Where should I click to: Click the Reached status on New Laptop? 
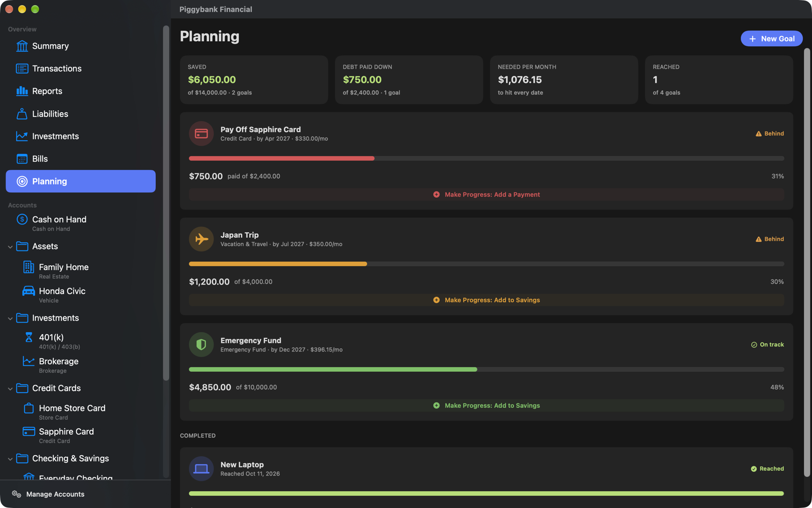767,469
